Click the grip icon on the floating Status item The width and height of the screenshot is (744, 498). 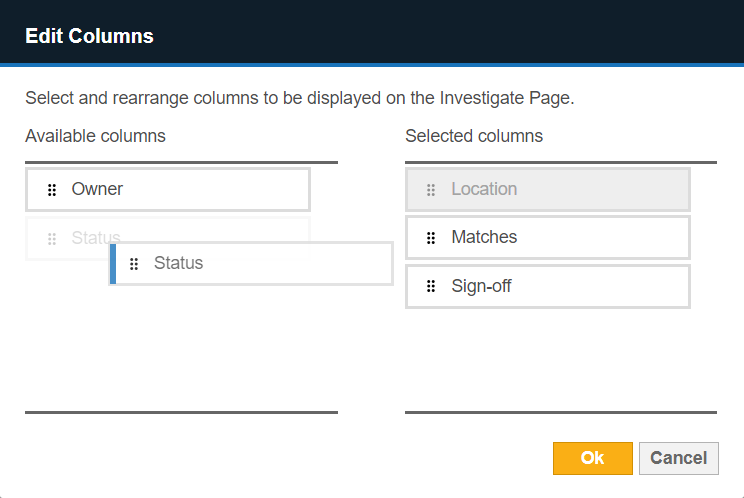click(134, 264)
